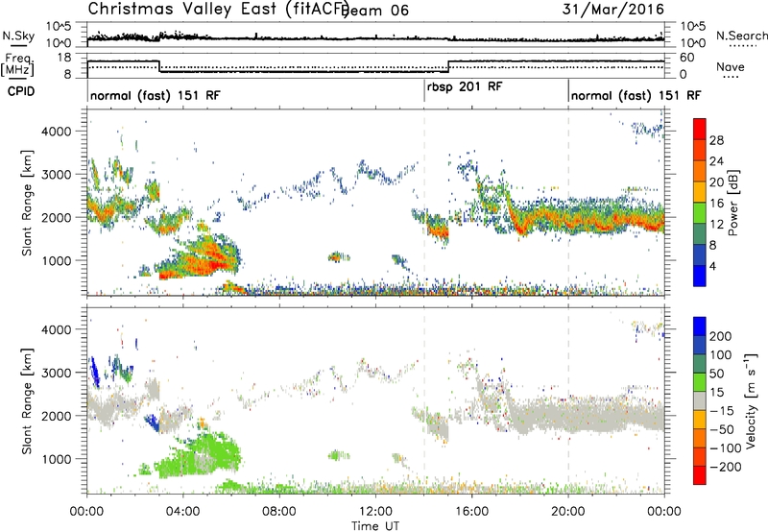Screen dimensions: 768x532
Task: Click the gray band of the Velocity color bar
Action: pos(700,401)
